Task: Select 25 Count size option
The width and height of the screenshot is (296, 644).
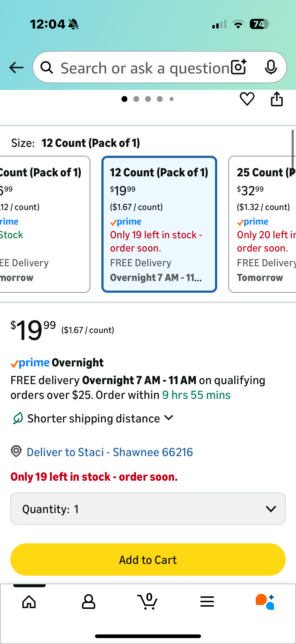Action: click(x=262, y=224)
